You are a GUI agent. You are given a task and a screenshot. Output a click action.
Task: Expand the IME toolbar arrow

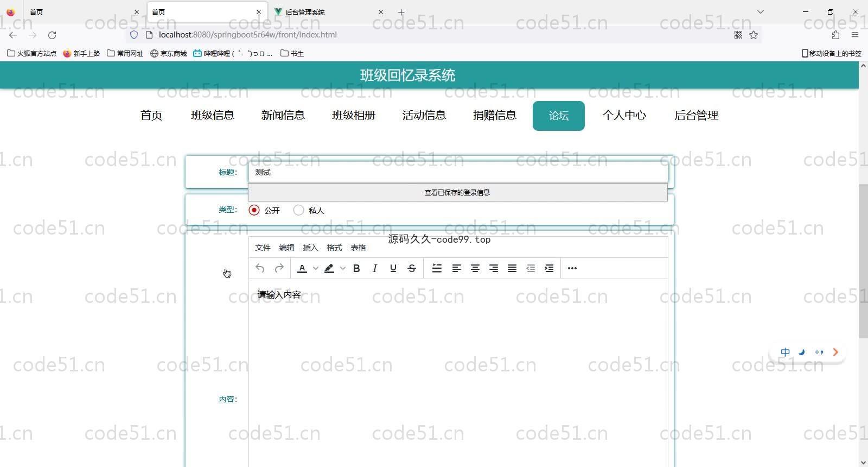pos(835,352)
